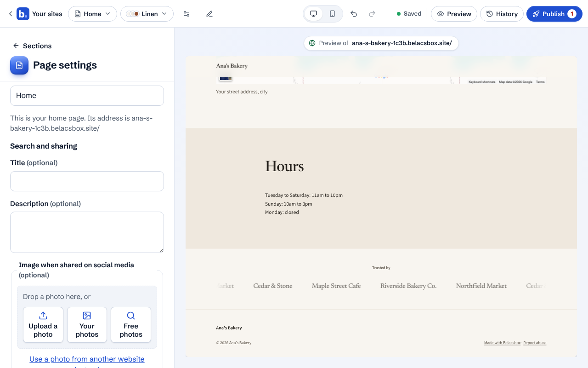Go back to Sections

(x=32, y=46)
